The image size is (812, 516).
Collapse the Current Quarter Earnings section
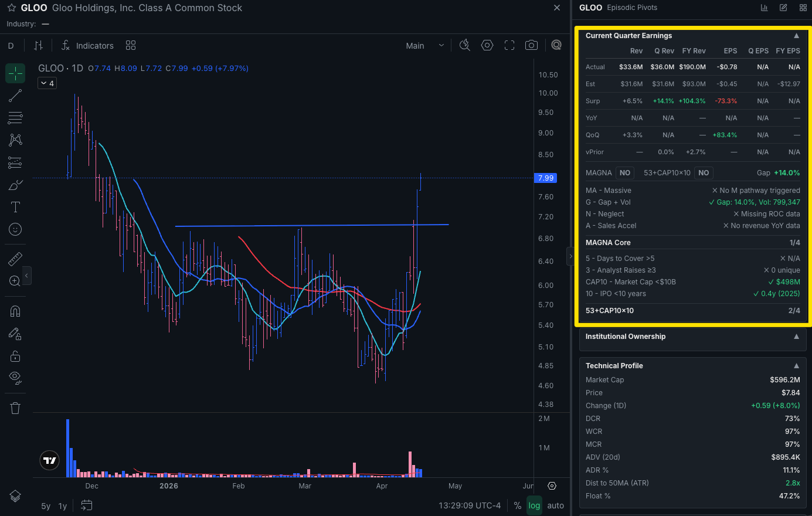click(x=796, y=36)
